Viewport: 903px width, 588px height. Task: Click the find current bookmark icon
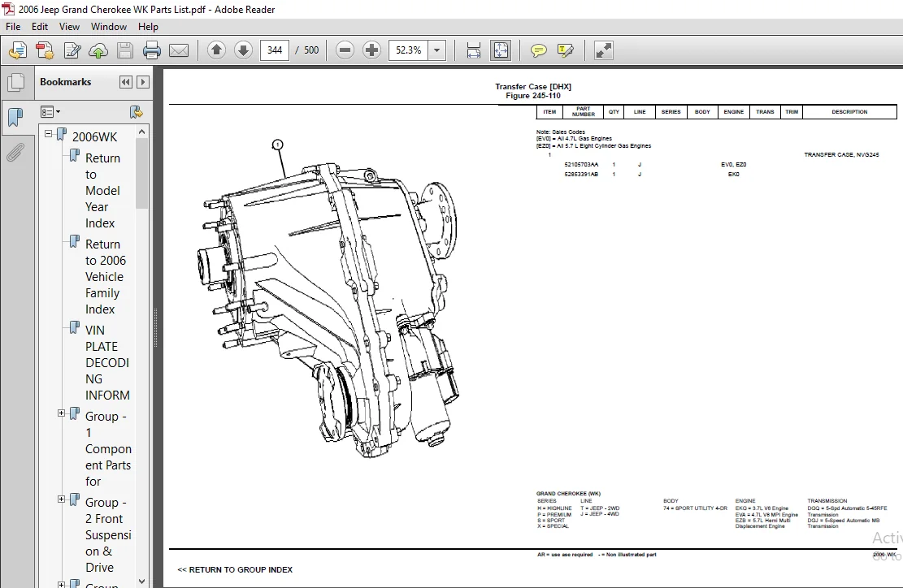click(136, 112)
